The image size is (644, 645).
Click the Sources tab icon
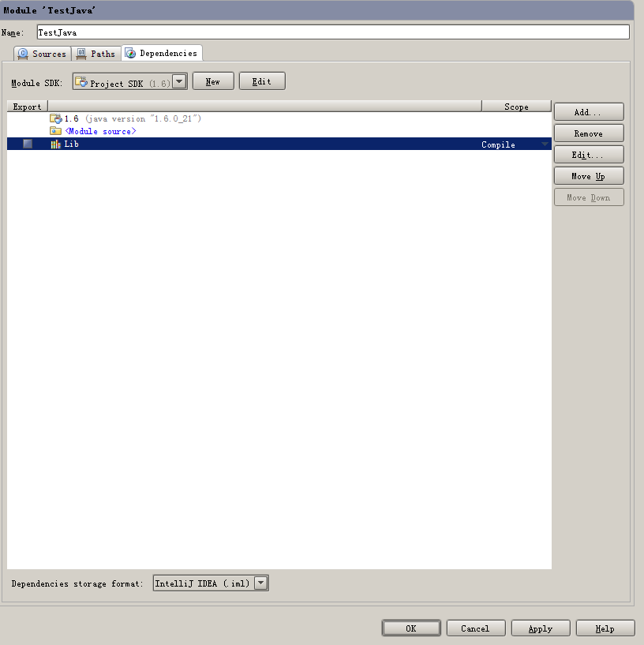pyautogui.click(x=23, y=54)
